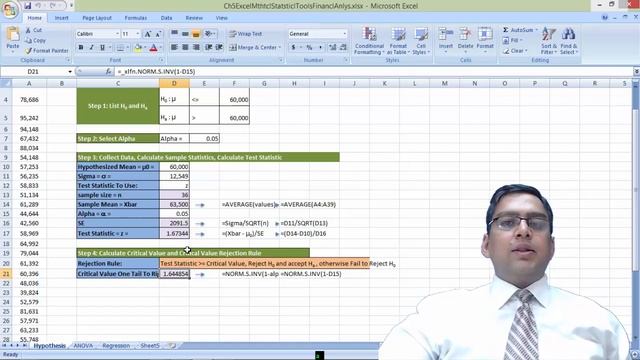Open Sort & Filter
The width and height of the screenshot is (640, 360).
(x=549, y=41)
